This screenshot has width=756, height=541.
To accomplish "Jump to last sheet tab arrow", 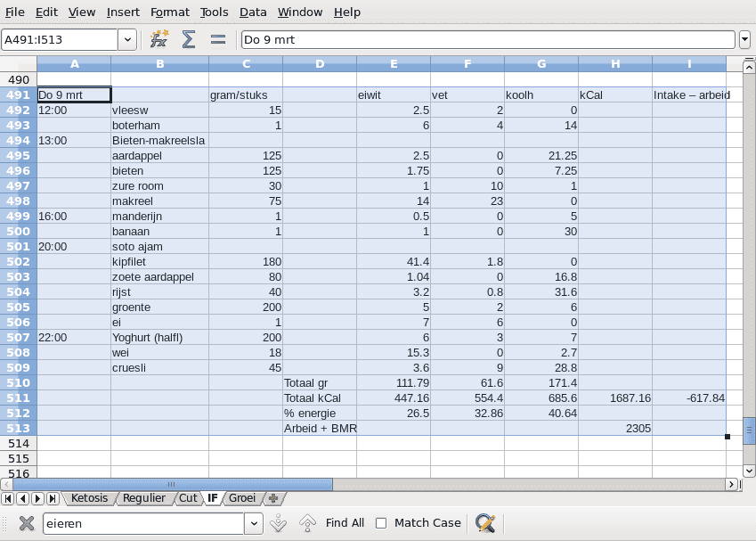I will (x=53, y=498).
